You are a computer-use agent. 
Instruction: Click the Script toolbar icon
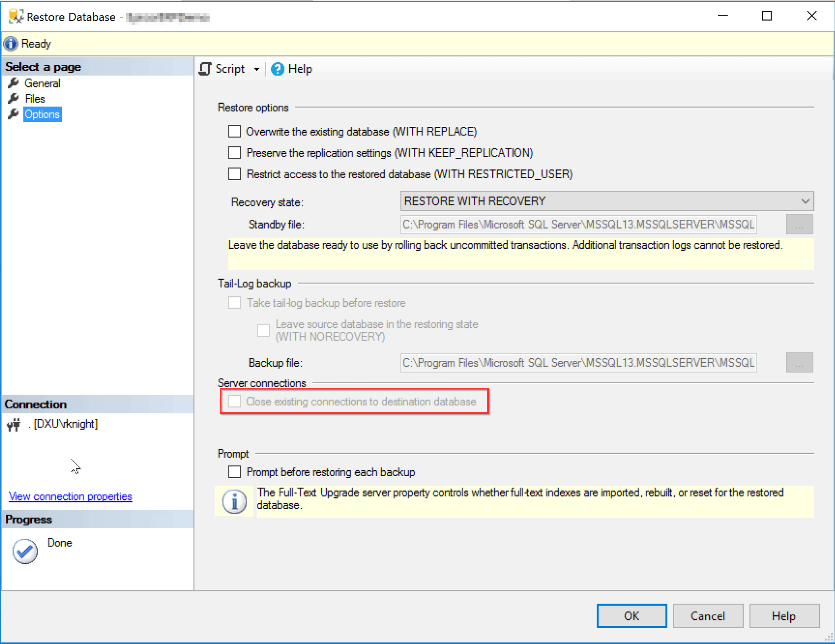pos(205,68)
